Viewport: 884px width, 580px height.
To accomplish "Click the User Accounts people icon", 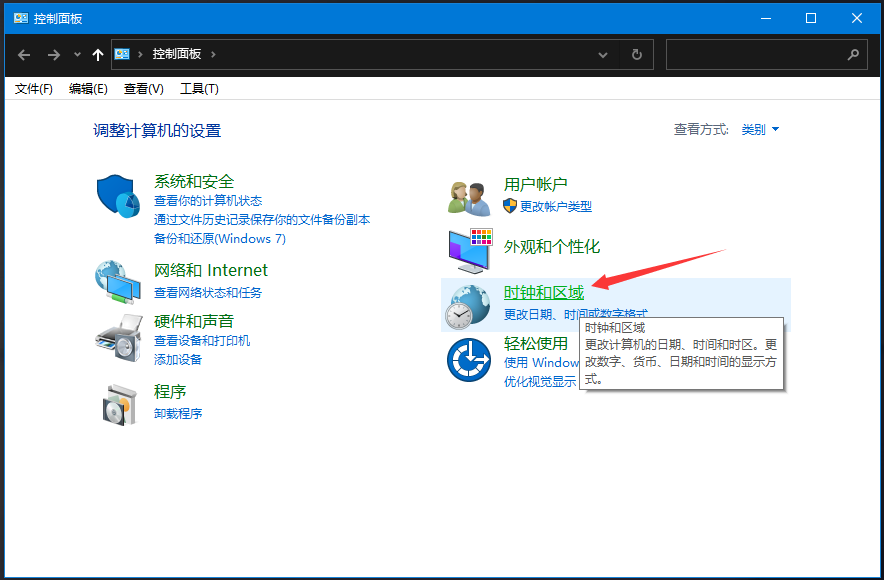I will (x=469, y=196).
